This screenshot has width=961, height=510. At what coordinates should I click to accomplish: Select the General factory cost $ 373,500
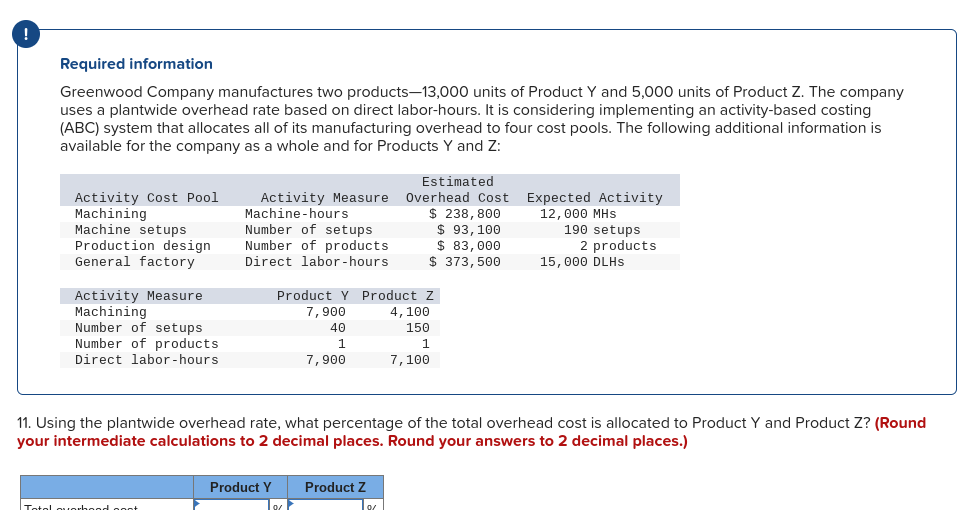point(465,262)
